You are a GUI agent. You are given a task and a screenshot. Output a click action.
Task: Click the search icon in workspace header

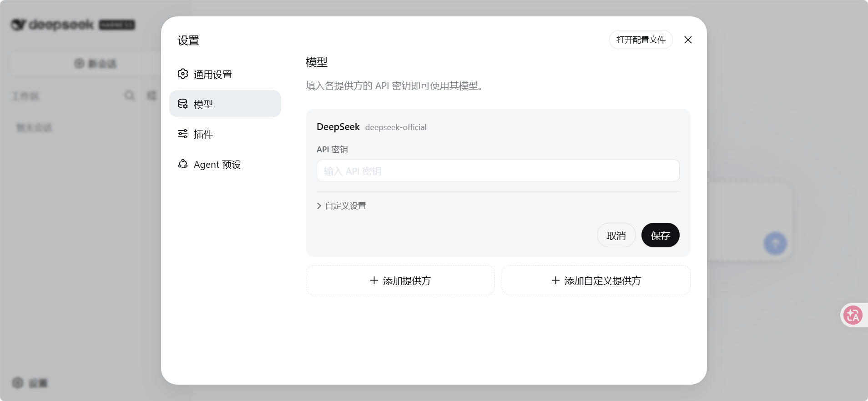(130, 95)
